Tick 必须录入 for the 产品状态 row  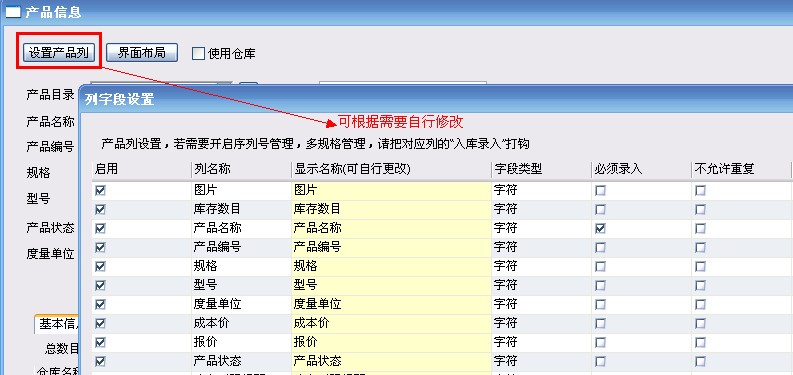600,361
